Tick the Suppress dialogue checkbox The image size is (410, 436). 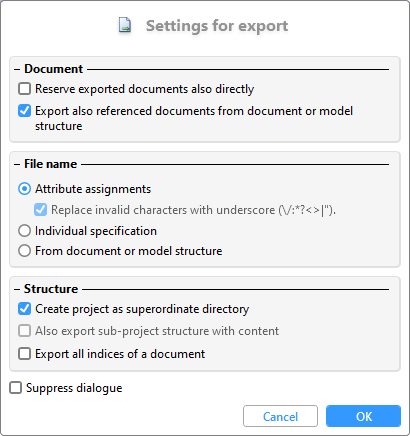coord(15,388)
